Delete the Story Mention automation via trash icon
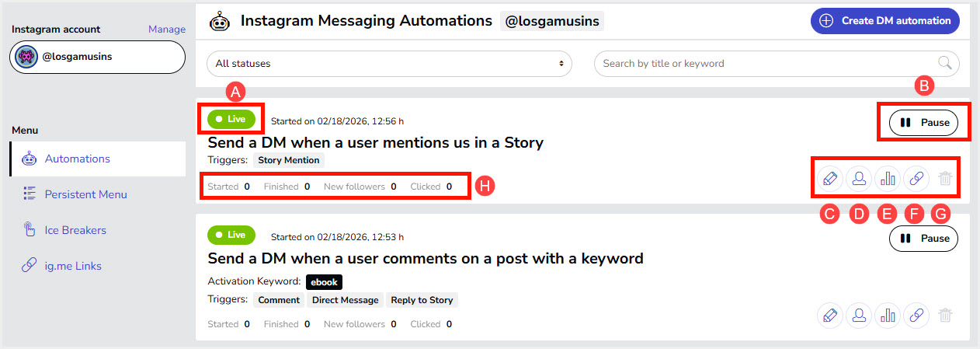 pyautogui.click(x=945, y=179)
